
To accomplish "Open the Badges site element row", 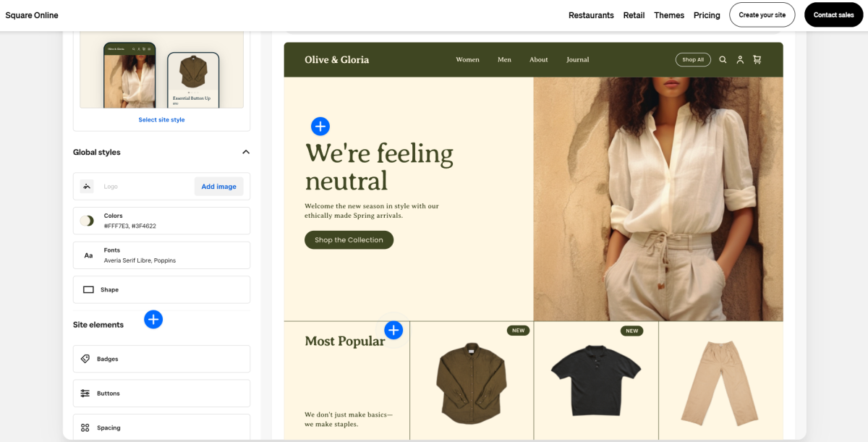I will pos(161,359).
